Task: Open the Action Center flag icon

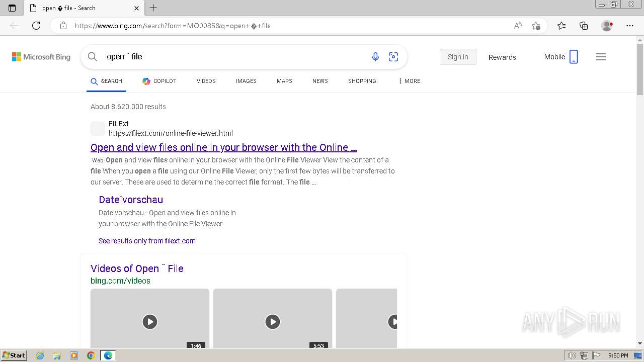Action: coord(596,355)
